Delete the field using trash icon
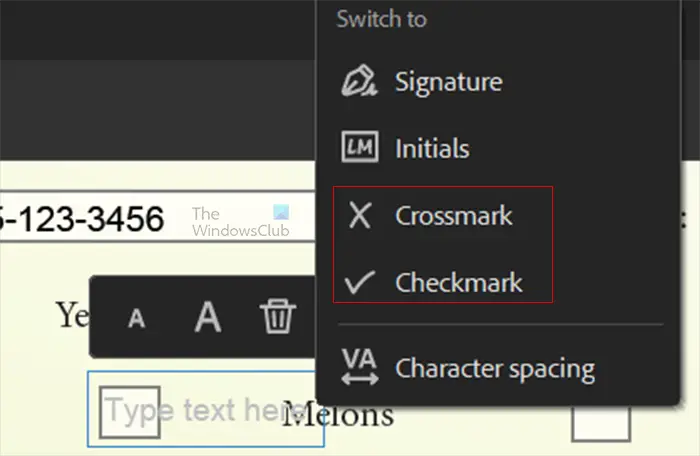This screenshot has width=700, height=456. click(x=278, y=316)
